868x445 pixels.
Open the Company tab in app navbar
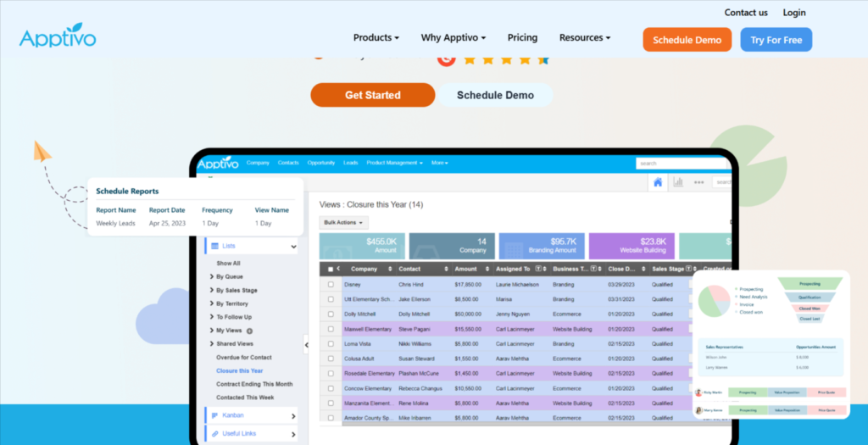[258, 164]
